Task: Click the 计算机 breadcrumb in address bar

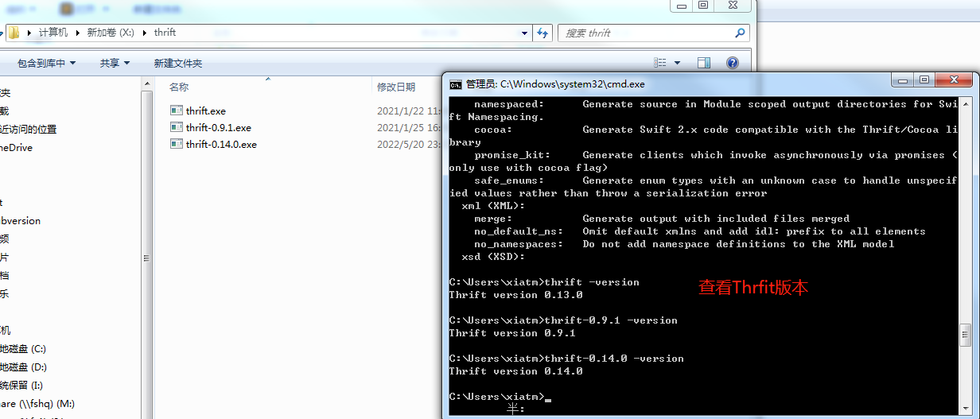Action: [x=53, y=33]
